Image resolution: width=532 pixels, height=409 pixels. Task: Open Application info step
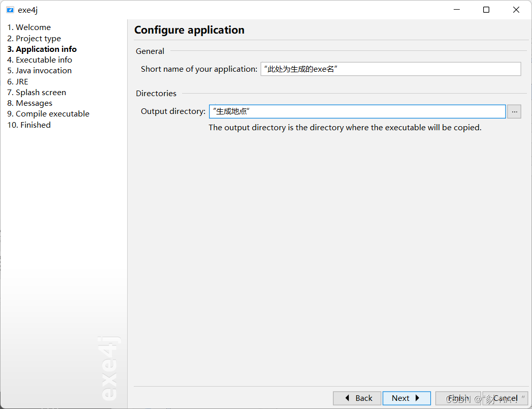pos(42,49)
